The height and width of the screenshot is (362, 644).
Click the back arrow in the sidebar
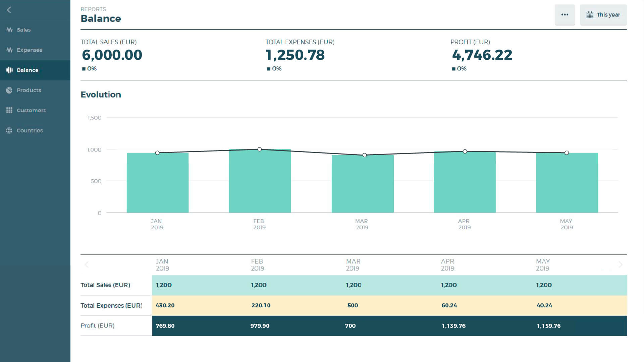(9, 10)
